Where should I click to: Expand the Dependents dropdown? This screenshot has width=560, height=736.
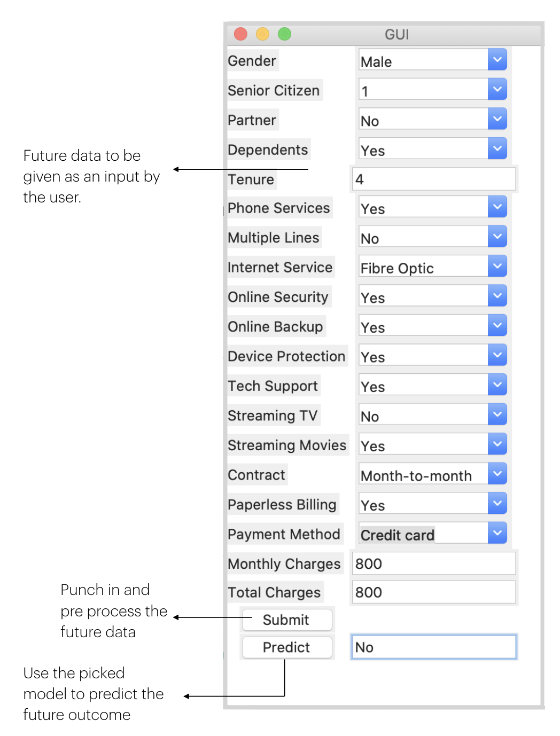497,148
